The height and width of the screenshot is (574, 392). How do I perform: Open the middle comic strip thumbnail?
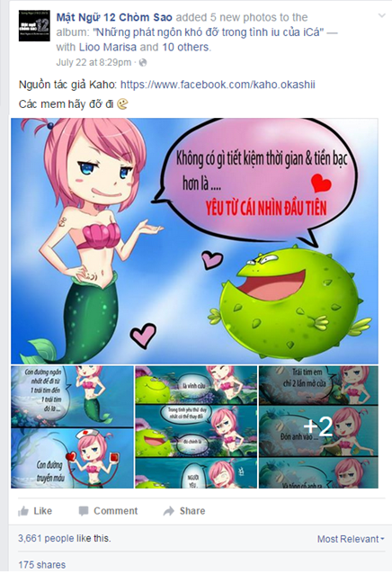(196, 426)
